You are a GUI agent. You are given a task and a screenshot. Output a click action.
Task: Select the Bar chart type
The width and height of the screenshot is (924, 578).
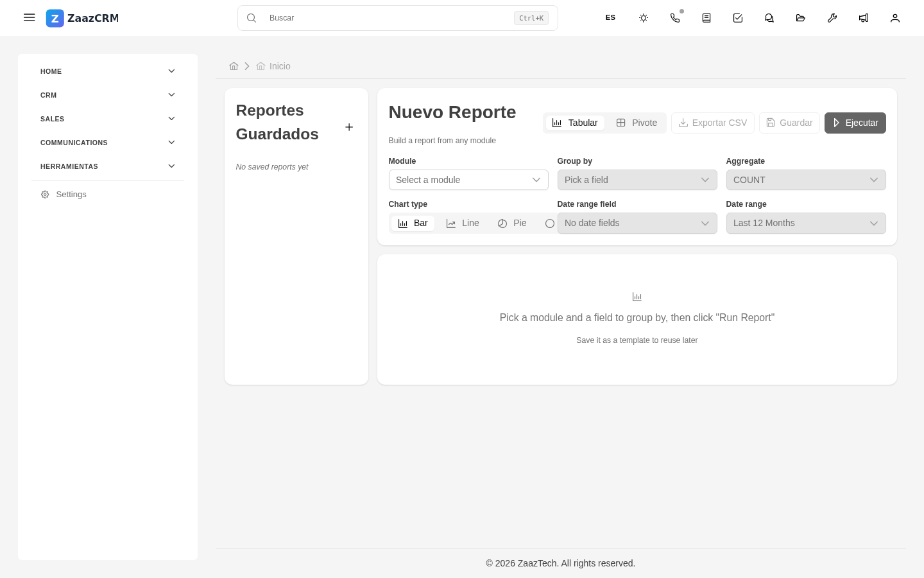pos(413,223)
